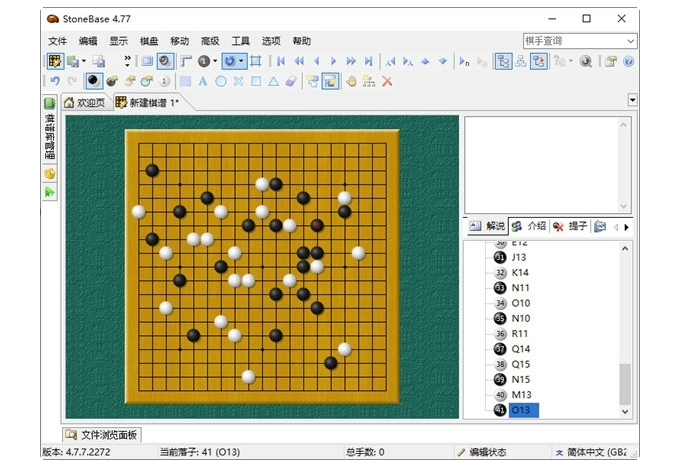
Task: Open the 棋手查询 combo box dropdown
Action: [x=631, y=41]
